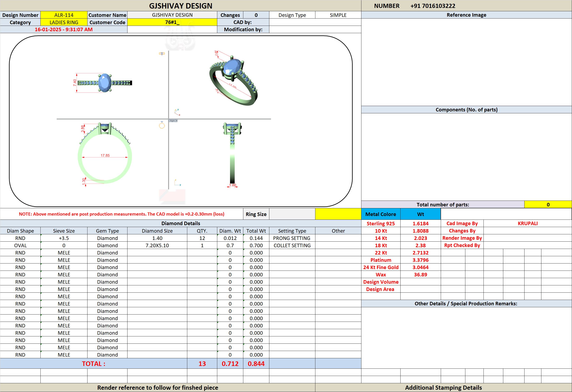Click the GJSHIVAY DESIGN customer name cell
This screenshot has width=572, height=392.
[172, 15]
